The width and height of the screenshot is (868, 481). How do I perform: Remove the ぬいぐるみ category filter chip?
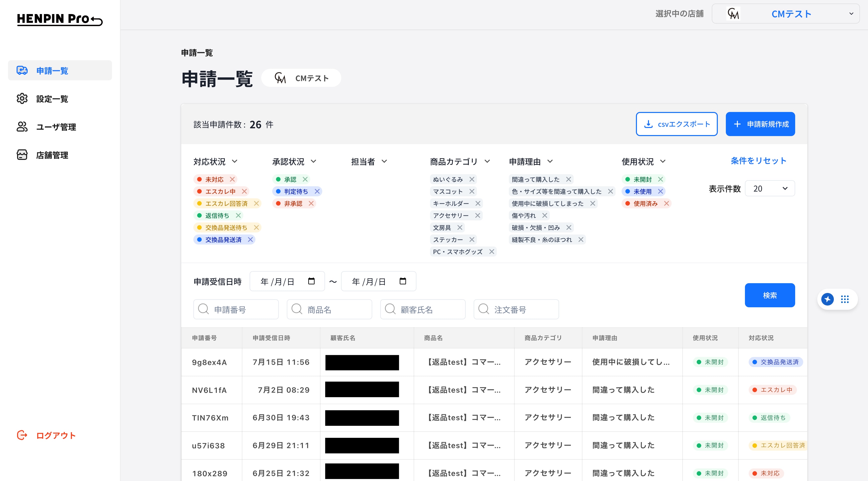coord(472,179)
